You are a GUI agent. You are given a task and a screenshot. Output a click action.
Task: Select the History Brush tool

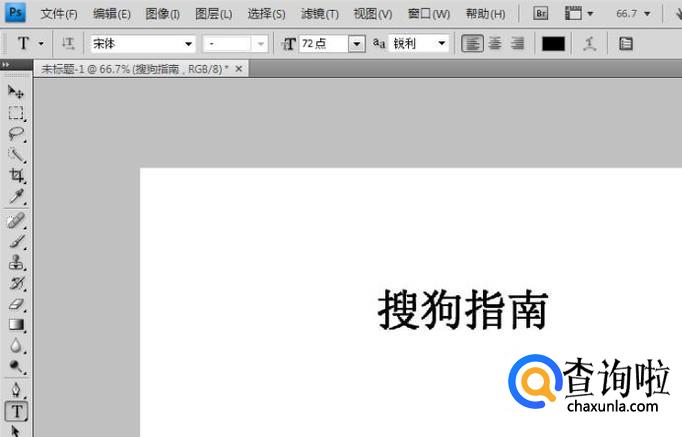[16, 284]
